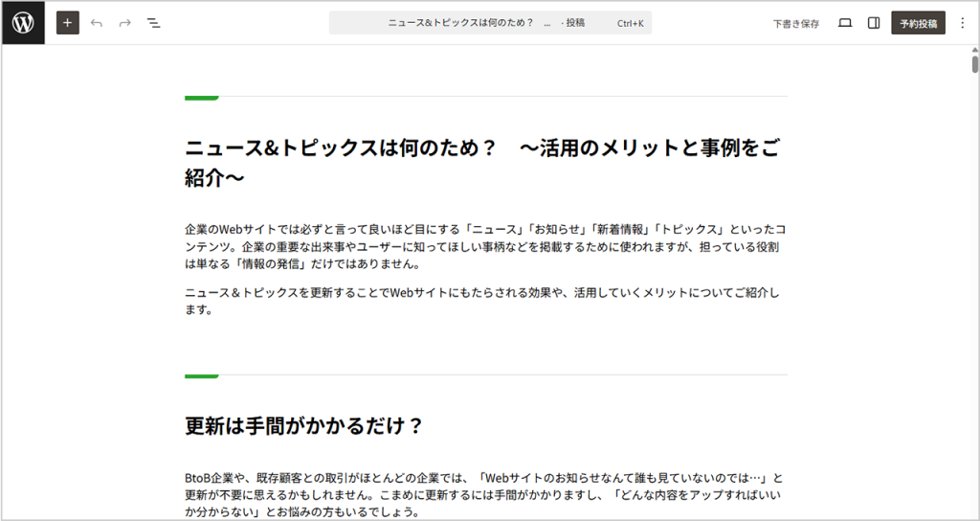
Task: Toggle the settings sidebar panel
Action: 874,23
